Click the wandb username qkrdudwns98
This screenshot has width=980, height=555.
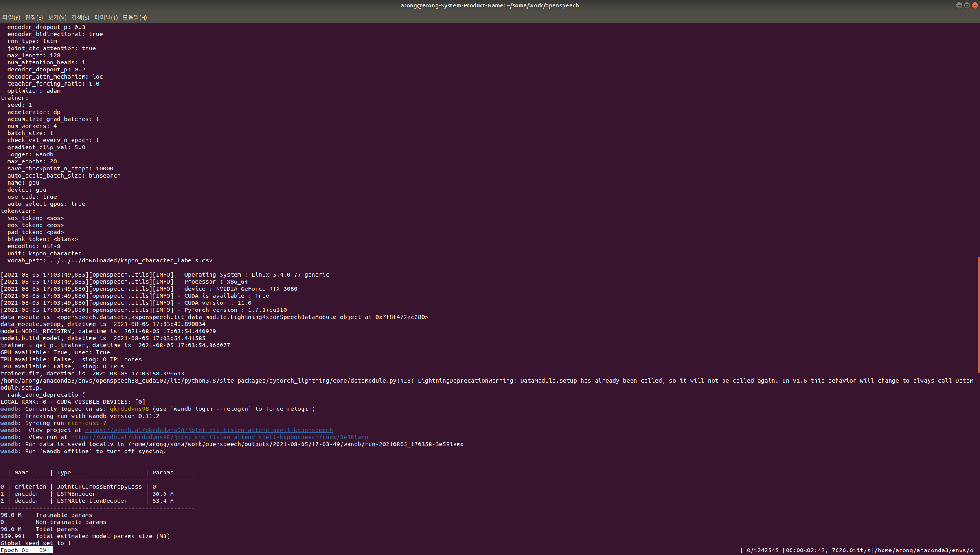point(129,409)
